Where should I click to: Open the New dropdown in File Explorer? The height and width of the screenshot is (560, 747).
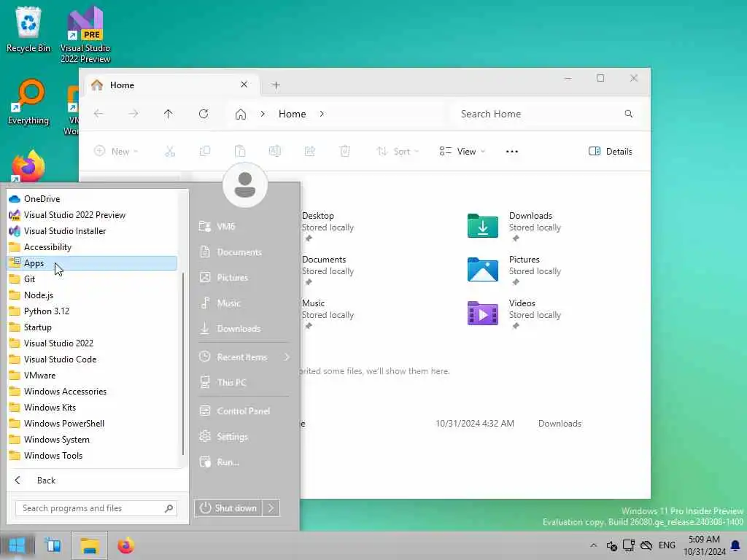116,152
